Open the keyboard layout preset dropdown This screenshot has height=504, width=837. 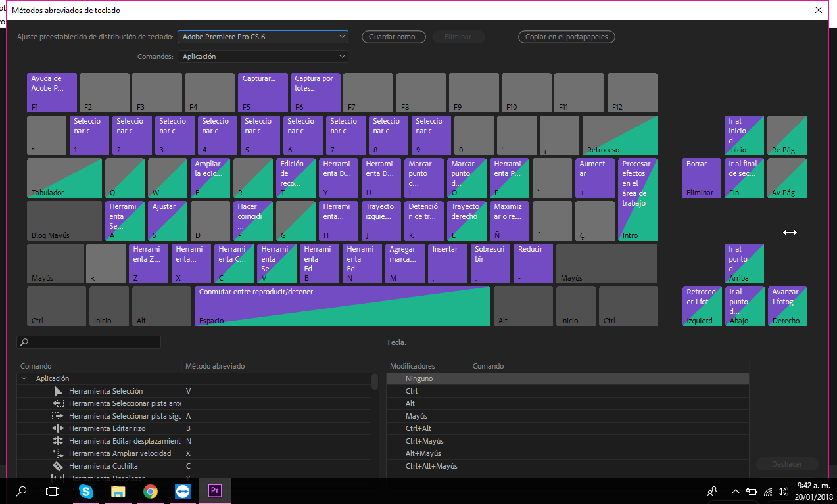[x=263, y=37]
